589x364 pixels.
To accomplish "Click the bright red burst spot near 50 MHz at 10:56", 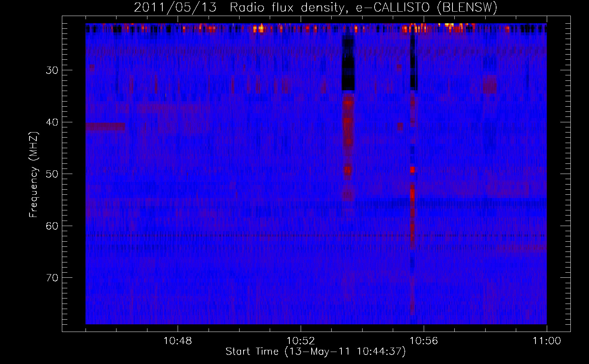I will click(412, 169).
